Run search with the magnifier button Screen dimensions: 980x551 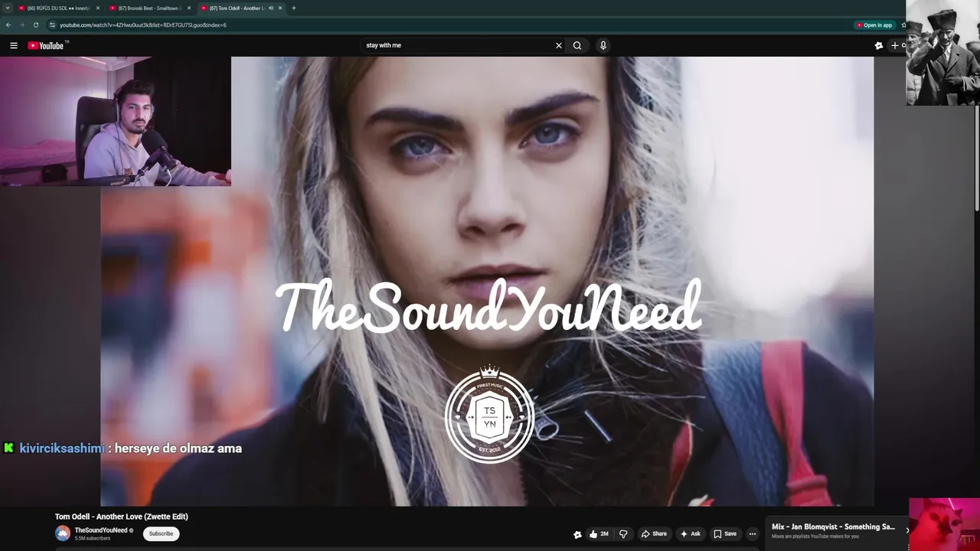(x=577, y=45)
